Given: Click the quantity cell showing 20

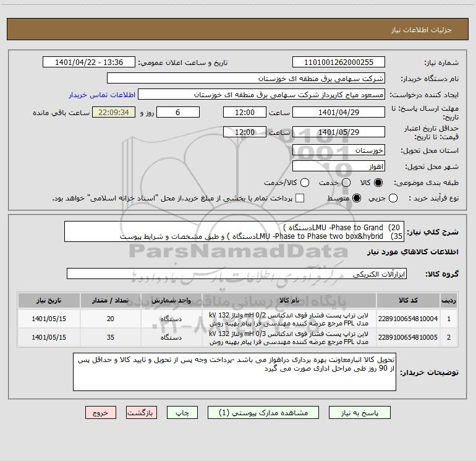Looking at the screenshot, I should (x=110, y=319).
